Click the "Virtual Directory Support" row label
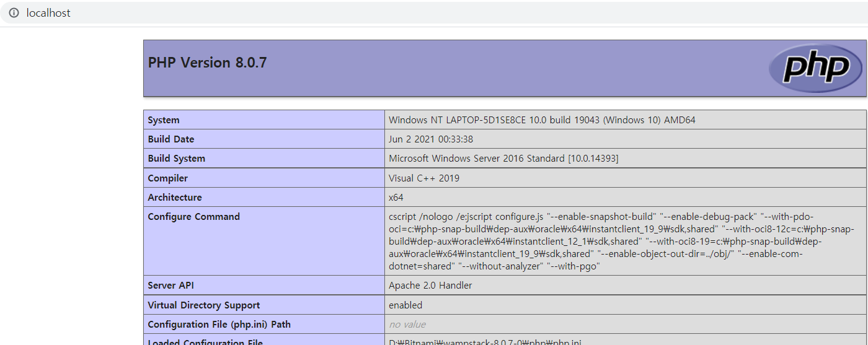 click(x=204, y=305)
